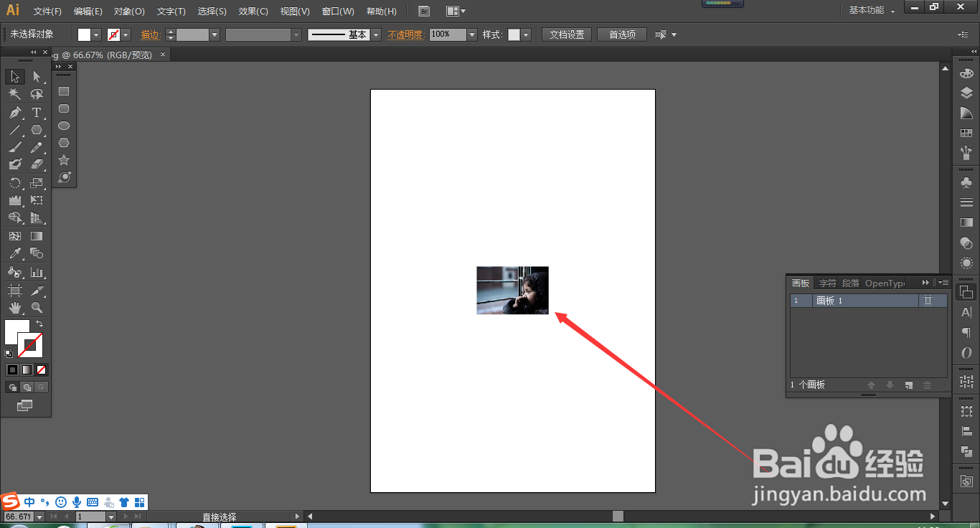Select the Artboard tool
The width and height of the screenshot is (980, 528).
coord(15,291)
